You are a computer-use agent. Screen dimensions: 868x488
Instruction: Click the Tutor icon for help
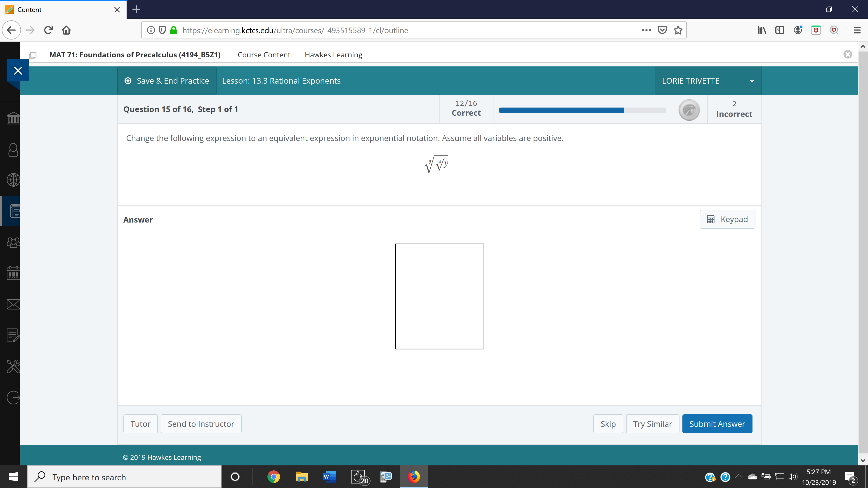(x=140, y=424)
